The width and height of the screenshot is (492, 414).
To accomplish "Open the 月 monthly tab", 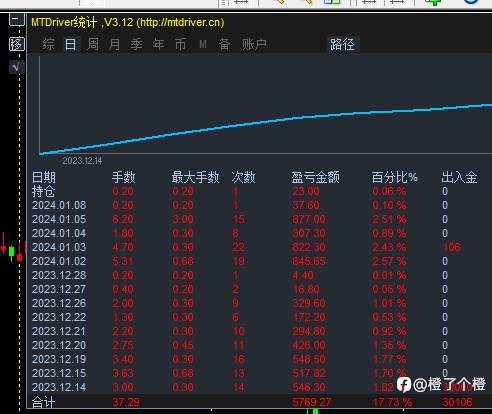I will tap(114, 44).
